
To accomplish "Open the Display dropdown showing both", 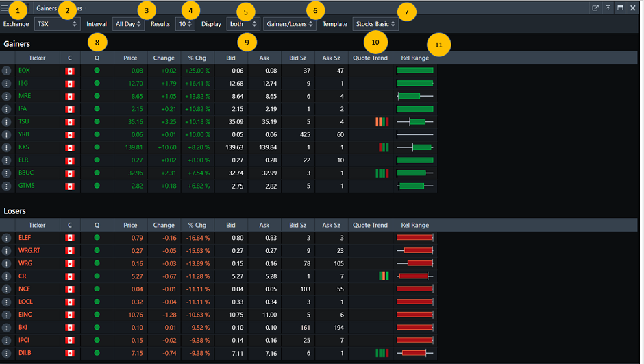I will click(243, 24).
